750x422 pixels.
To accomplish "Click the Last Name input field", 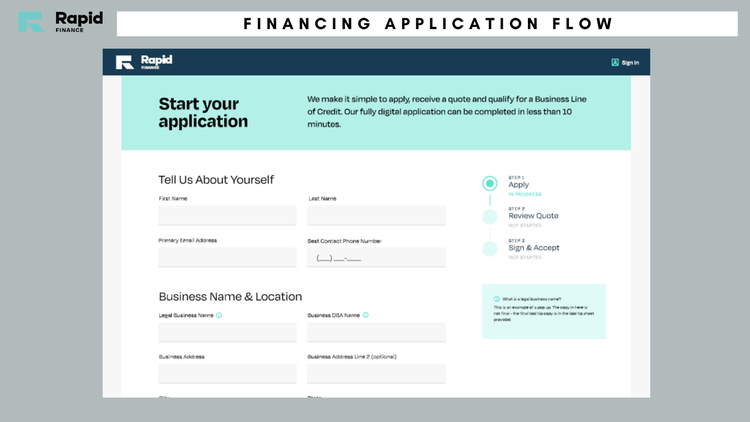I will tap(376, 215).
